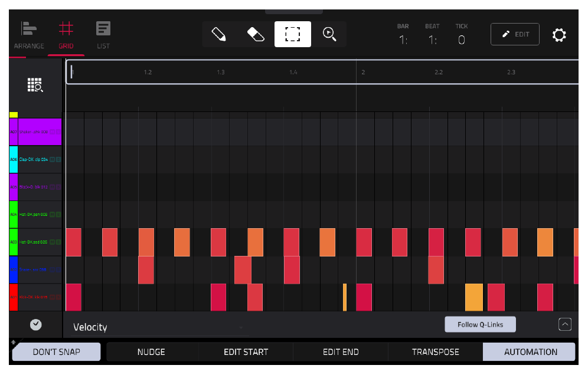This screenshot has width=588, height=375.
Task: Solo the Hat-DK.sed 026 track
Action: click(58, 242)
